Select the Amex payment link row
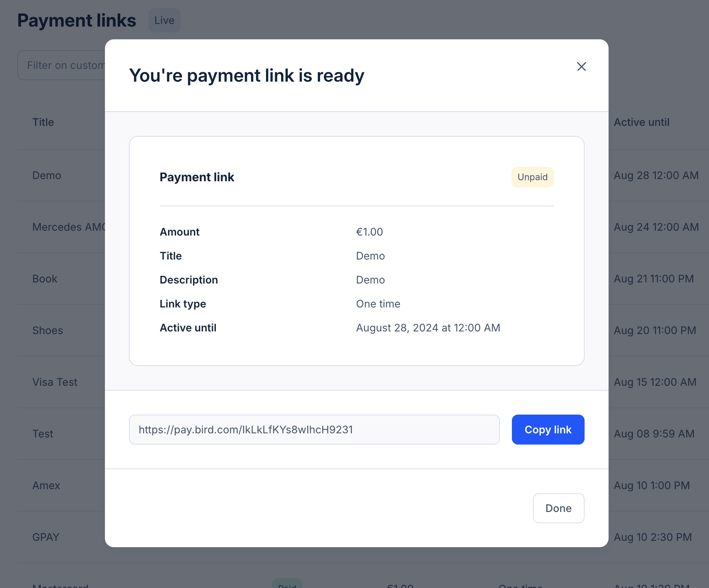The height and width of the screenshot is (588, 709). 46,485
